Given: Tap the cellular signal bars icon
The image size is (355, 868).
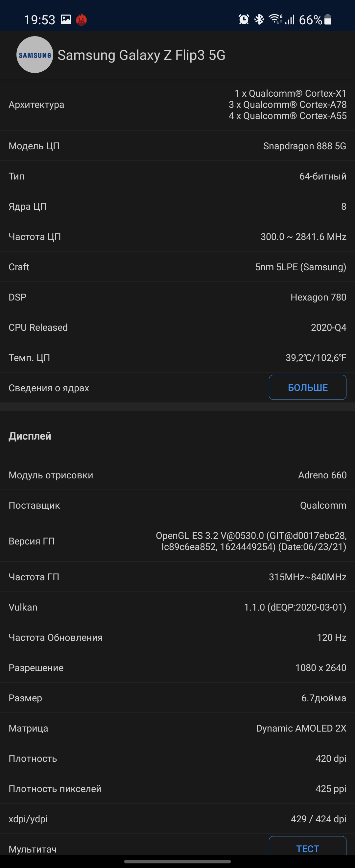Looking at the screenshot, I should click(x=290, y=19).
